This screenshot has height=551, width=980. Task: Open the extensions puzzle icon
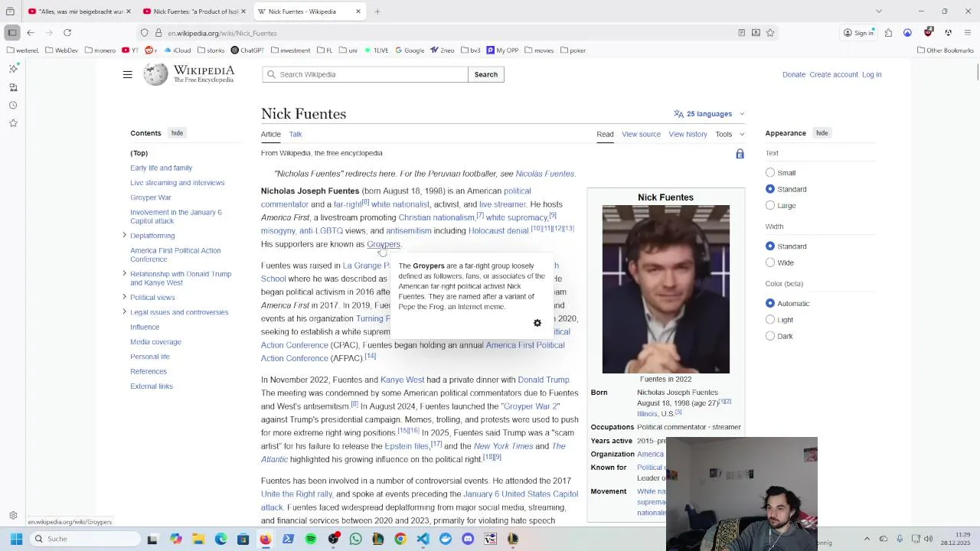coord(888,33)
